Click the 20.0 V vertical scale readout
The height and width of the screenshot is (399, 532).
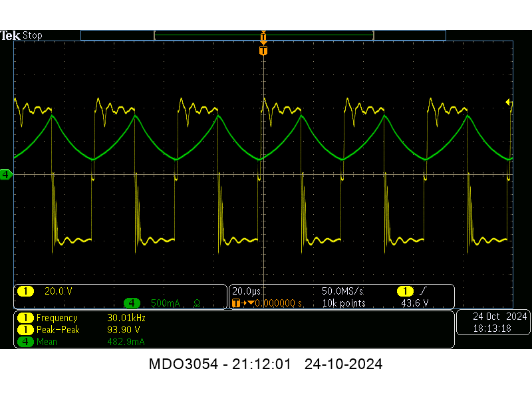59,291
